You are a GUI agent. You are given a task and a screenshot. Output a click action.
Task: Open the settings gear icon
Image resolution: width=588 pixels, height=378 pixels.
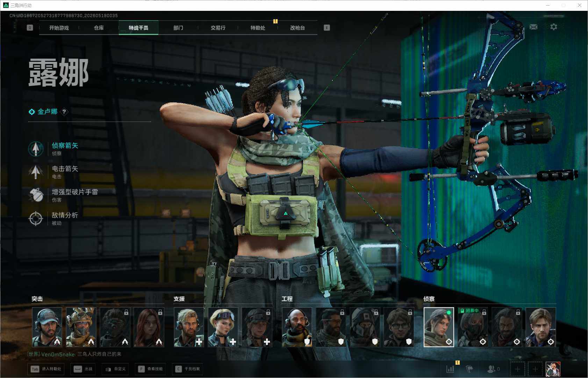[x=554, y=27]
